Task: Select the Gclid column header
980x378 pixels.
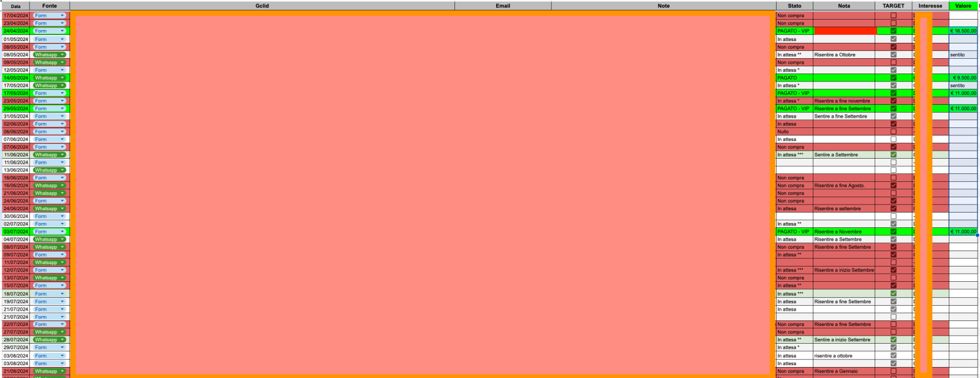Action: [262, 6]
